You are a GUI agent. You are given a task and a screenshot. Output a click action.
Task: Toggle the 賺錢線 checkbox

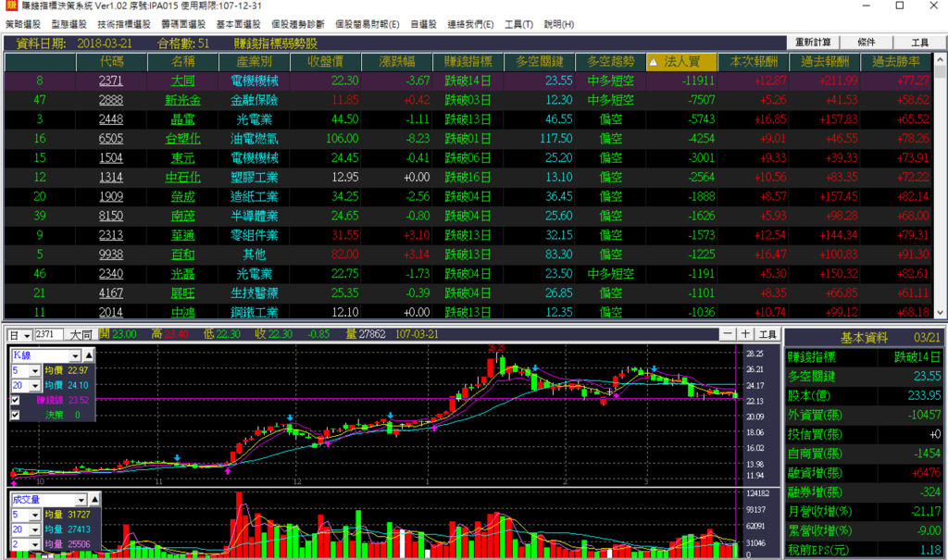[16, 400]
